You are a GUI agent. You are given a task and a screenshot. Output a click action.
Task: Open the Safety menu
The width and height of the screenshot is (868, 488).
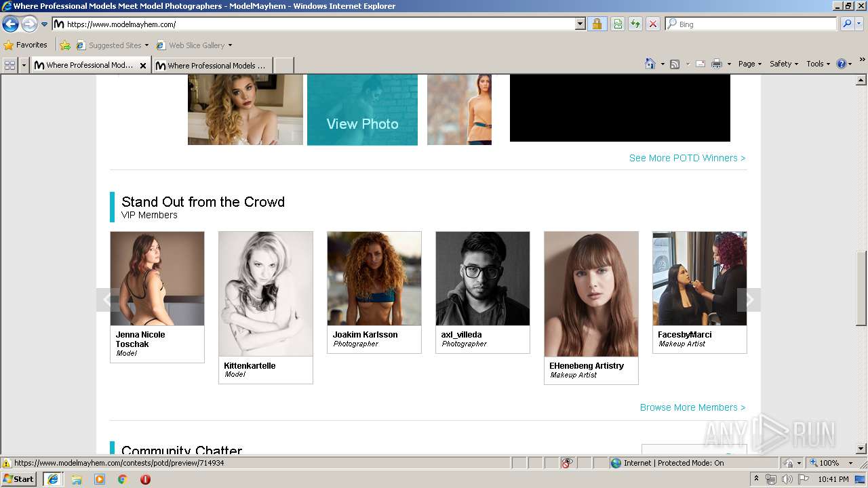[783, 64]
